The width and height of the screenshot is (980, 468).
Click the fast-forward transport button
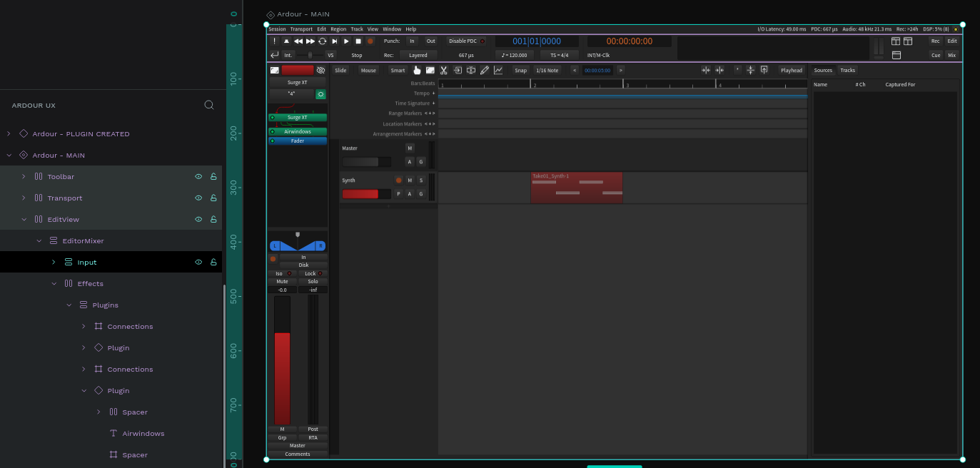310,41
